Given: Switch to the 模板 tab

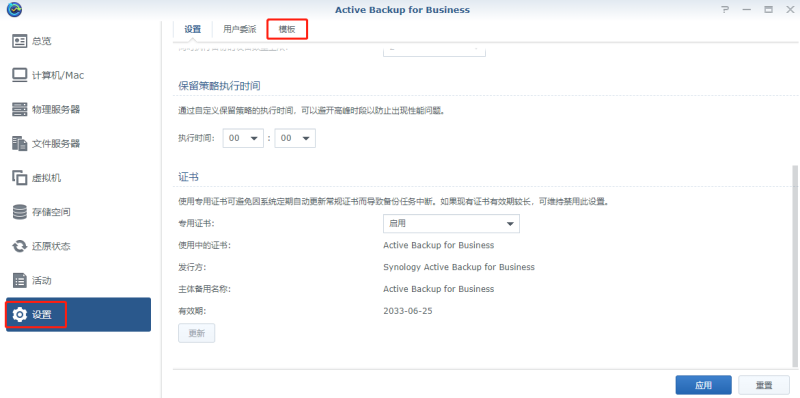Looking at the screenshot, I should click(x=287, y=30).
